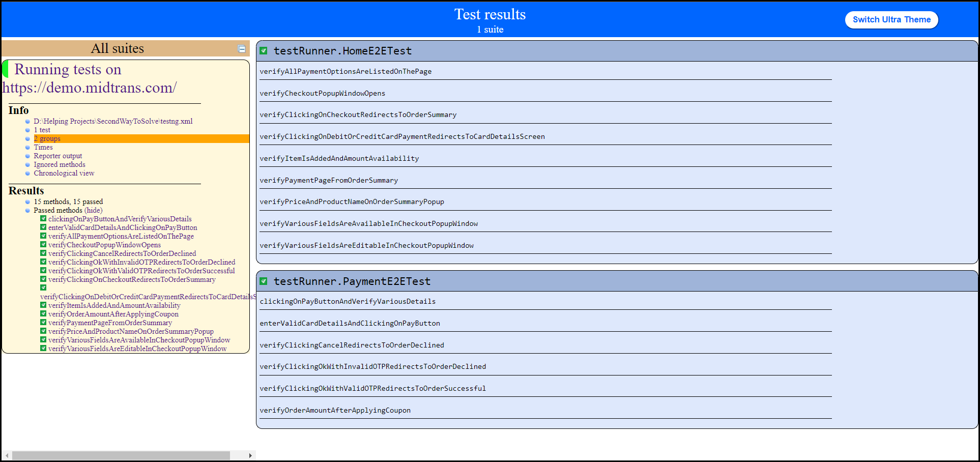The width and height of the screenshot is (980, 462).
Task: Expand the 2 groups entry
Action: coord(47,138)
